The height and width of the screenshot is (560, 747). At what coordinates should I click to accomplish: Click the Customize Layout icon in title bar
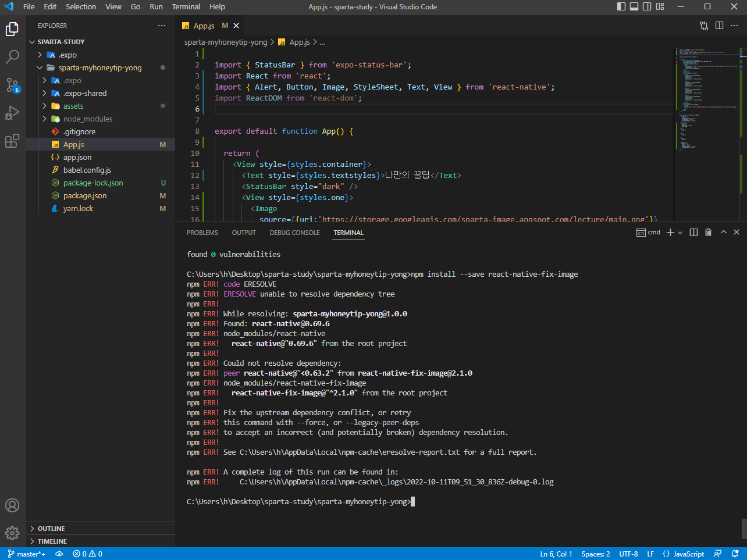660,6
